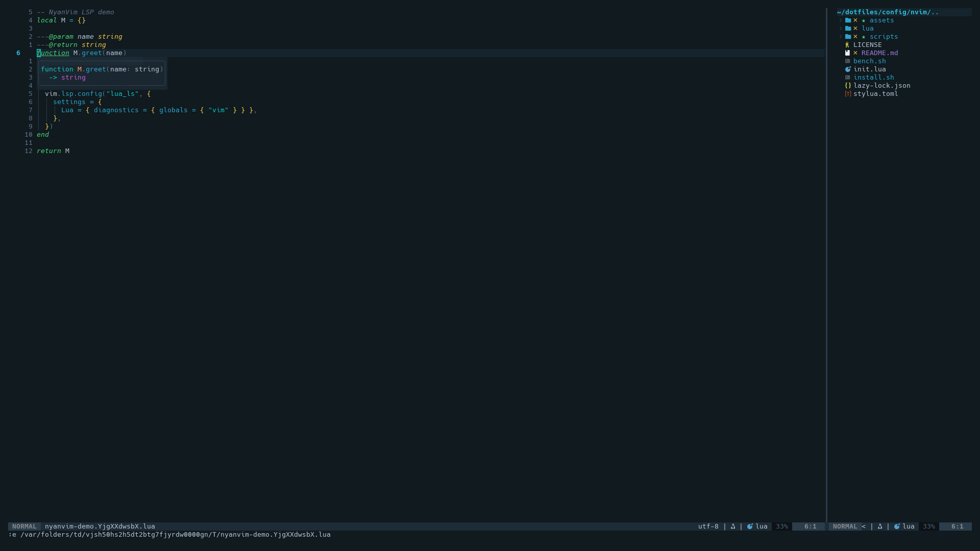
Task: Click the LICENSE key icon
Action: click(847, 45)
